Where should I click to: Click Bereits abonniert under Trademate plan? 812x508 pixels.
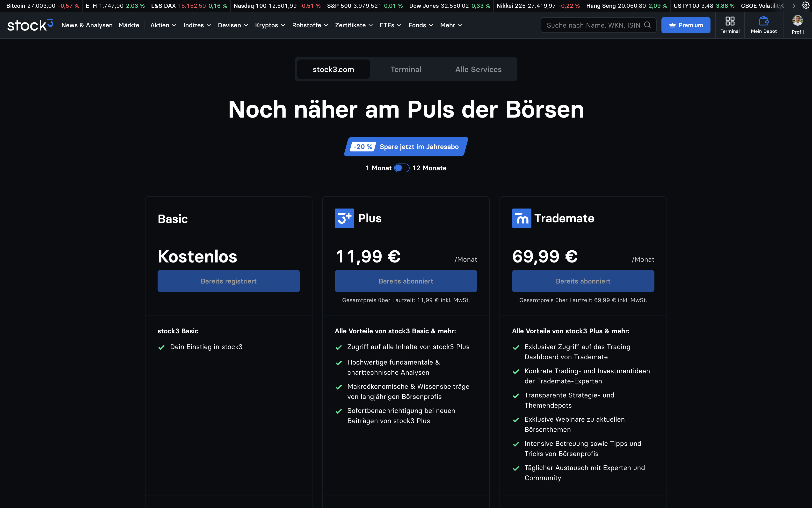point(583,281)
